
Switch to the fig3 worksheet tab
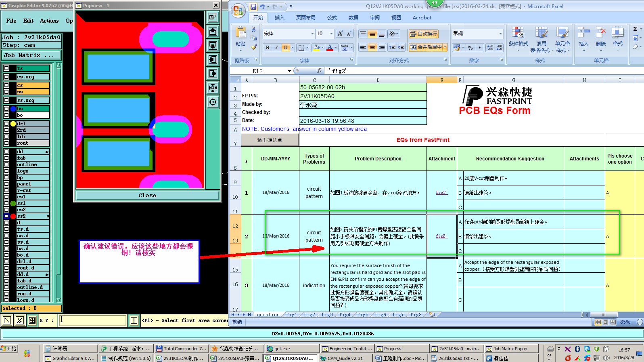pos(327,315)
